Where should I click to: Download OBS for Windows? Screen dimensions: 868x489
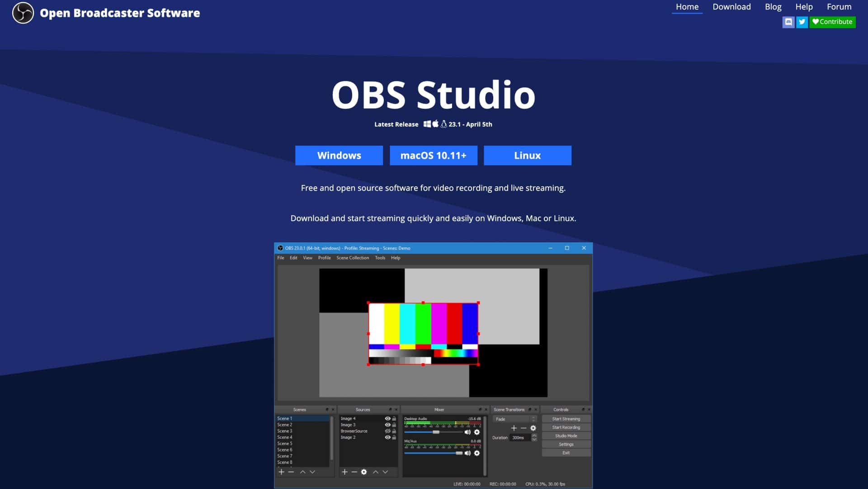point(339,155)
